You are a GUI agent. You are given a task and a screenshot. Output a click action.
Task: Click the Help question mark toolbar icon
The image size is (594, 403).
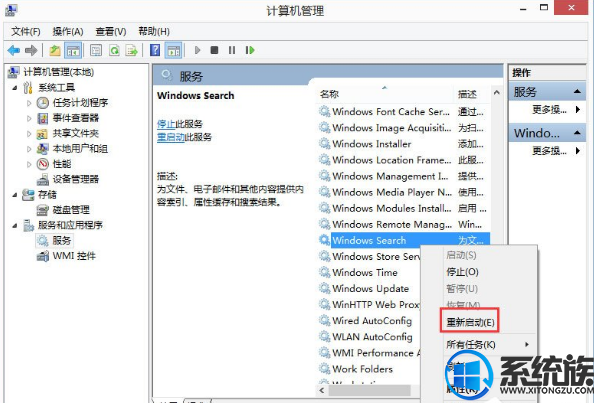155,50
